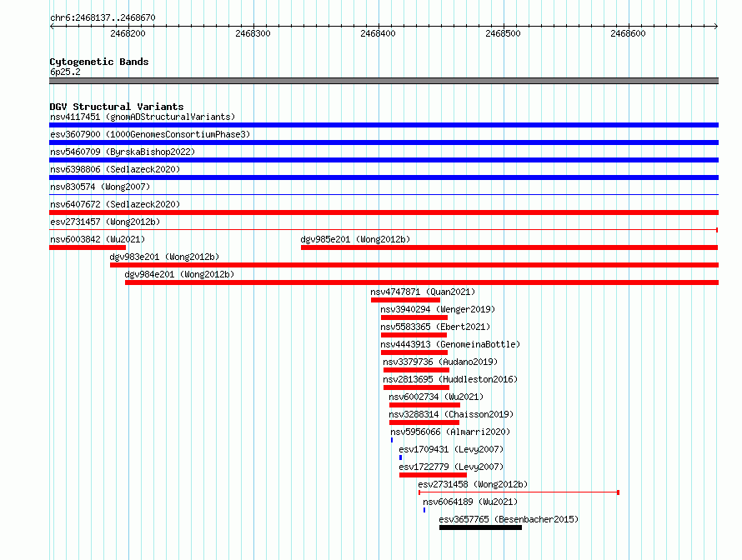This screenshot has height=560, width=742.
Task: Open nsv6064189 (Wu2021) variant label
Action: point(470,502)
